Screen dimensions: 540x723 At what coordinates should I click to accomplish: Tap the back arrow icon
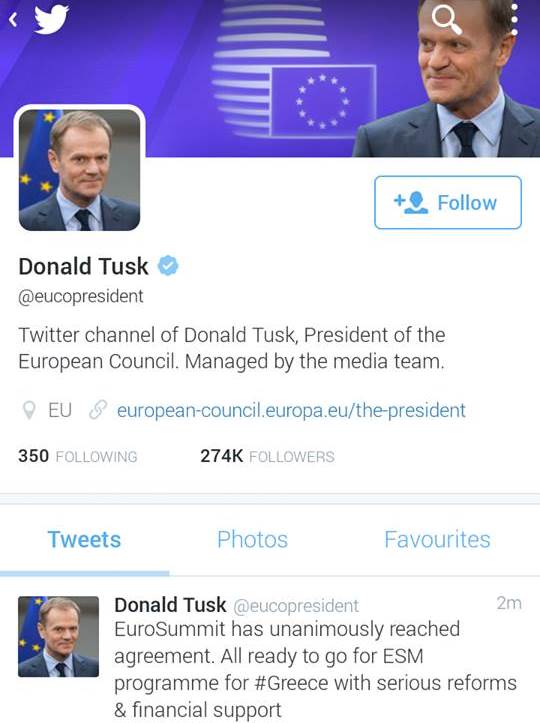coord(13,20)
